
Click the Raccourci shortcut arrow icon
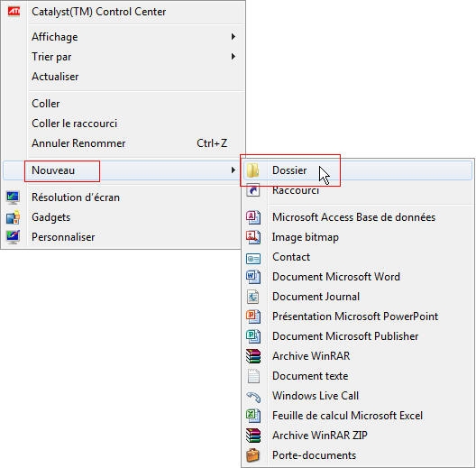click(x=253, y=190)
